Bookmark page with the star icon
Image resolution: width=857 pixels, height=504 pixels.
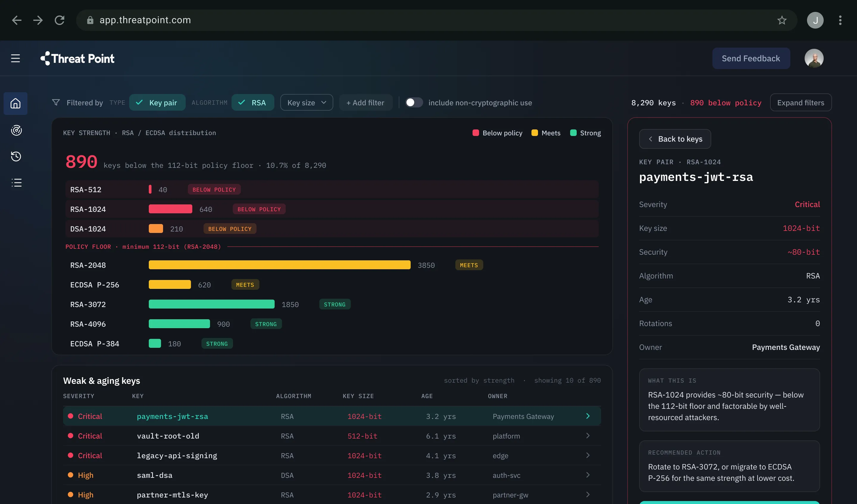pos(781,20)
